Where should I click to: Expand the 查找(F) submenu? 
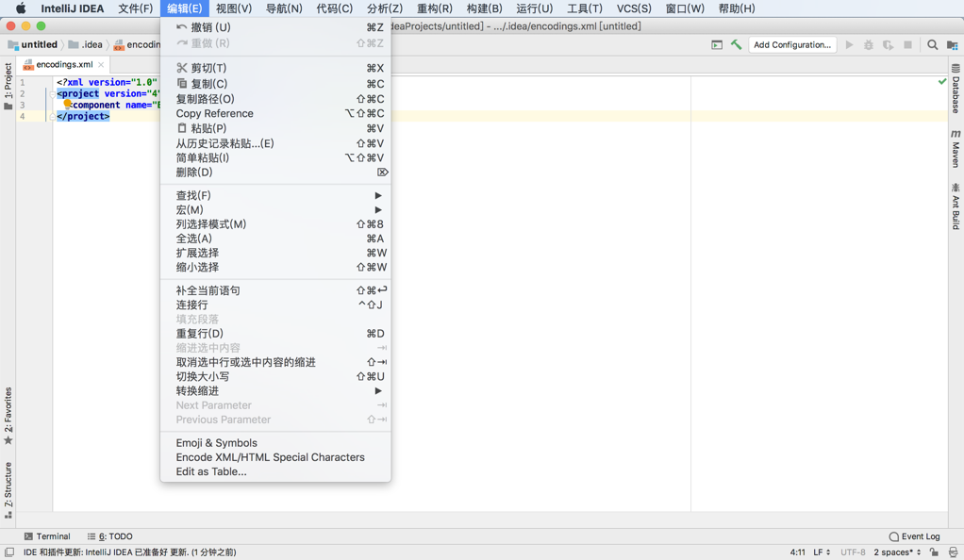point(275,195)
